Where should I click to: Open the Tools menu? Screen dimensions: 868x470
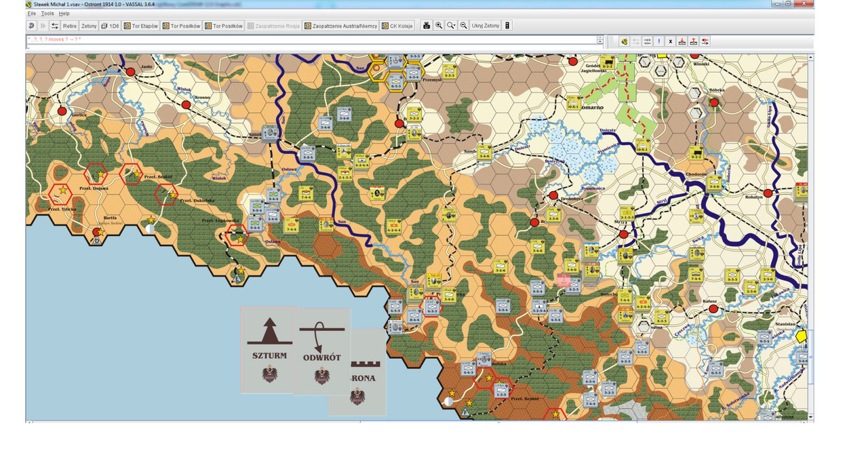point(47,14)
